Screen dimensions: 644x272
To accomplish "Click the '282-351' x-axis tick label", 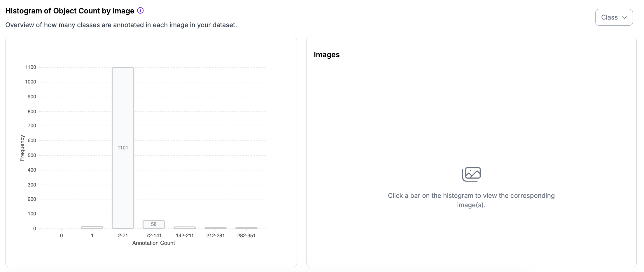I will pyautogui.click(x=246, y=236).
